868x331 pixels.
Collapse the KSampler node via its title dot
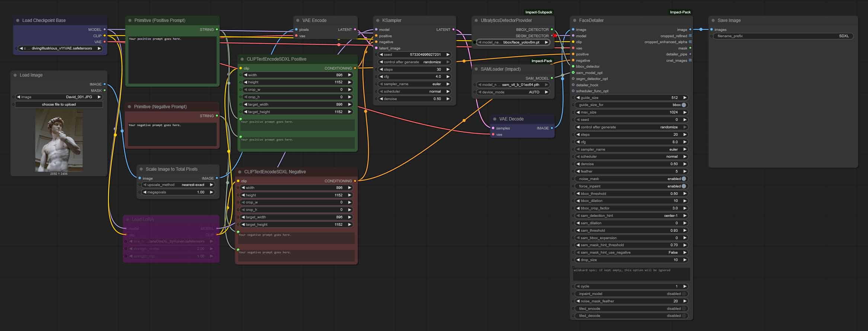click(377, 20)
